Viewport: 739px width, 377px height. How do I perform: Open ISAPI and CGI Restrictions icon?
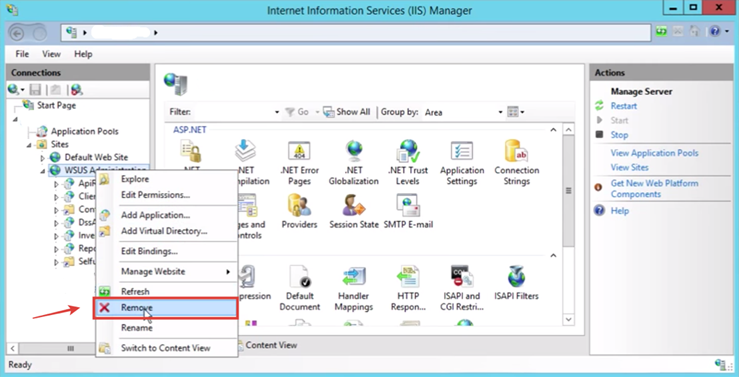coord(462,277)
